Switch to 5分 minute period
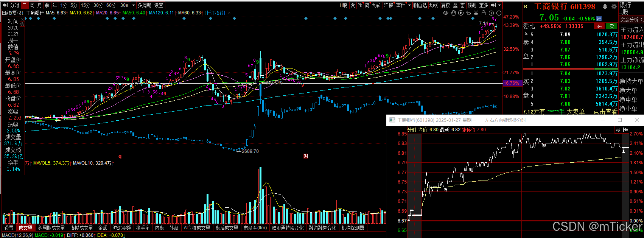This screenshot has width=644, height=238. [x=74, y=5]
